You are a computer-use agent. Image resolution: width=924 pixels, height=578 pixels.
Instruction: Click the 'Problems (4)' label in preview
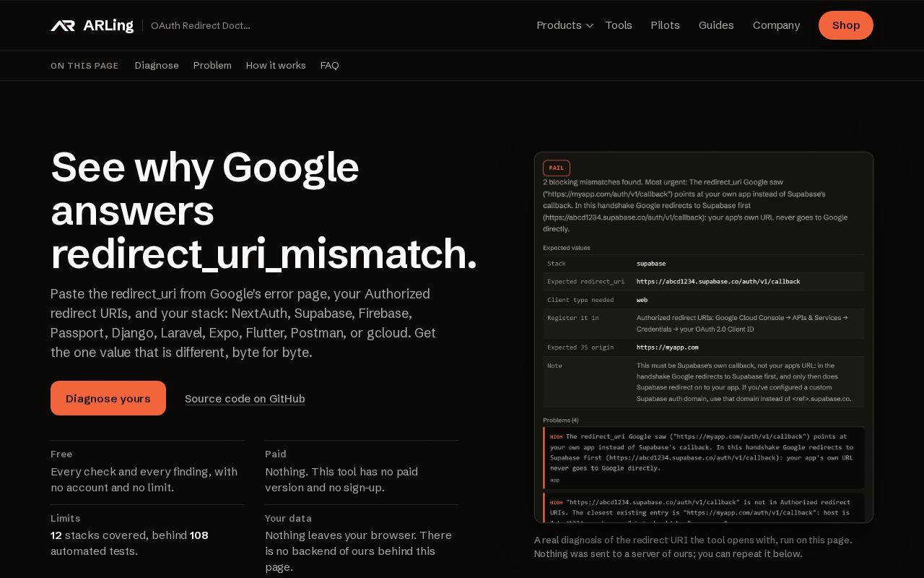tap(561, 420)
